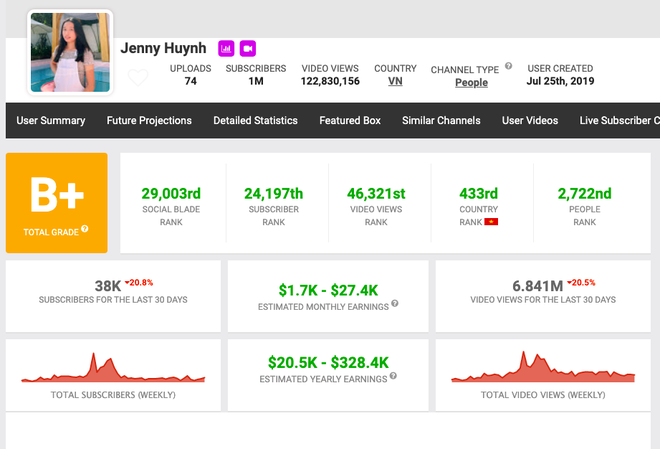Switch to User Summary tab
Image resolution: width=660 pixels, height=449 pixels.
(x=51, y=120)
